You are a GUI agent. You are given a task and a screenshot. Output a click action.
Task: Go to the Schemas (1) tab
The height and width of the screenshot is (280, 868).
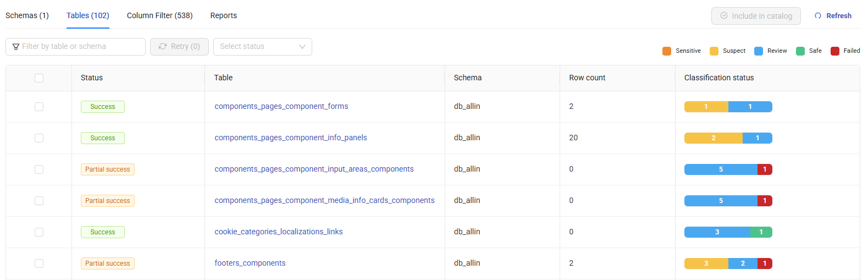click(27, 15)
